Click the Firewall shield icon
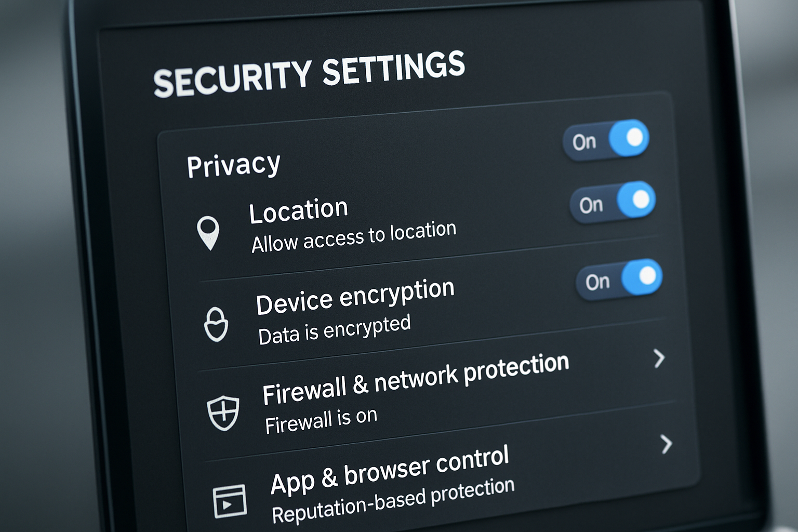The image size is (798, 532). coord(223,413)
